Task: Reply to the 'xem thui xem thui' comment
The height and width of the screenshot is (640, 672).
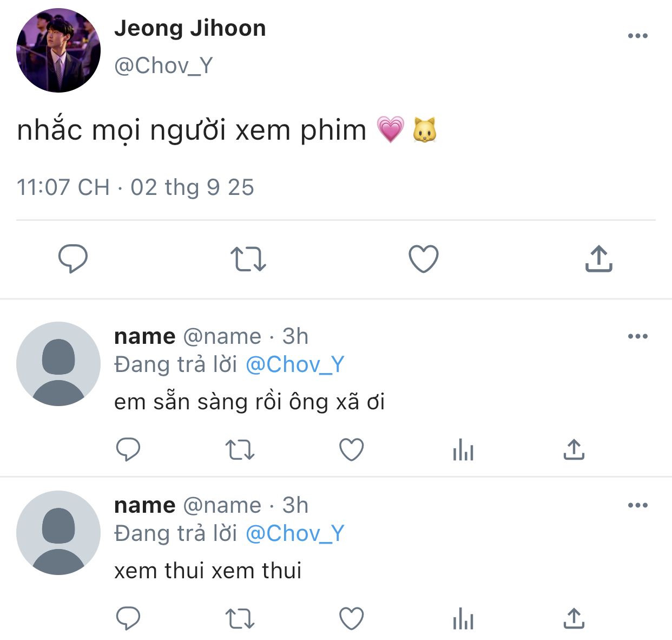Action: pos(128,618)
